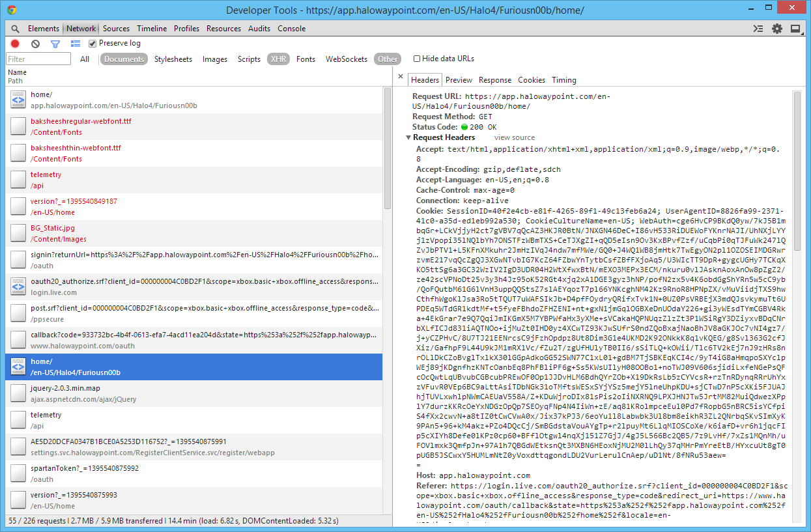811x532 pixels.
Task: Switch to large request rows view icon
Action: (76, 44)
